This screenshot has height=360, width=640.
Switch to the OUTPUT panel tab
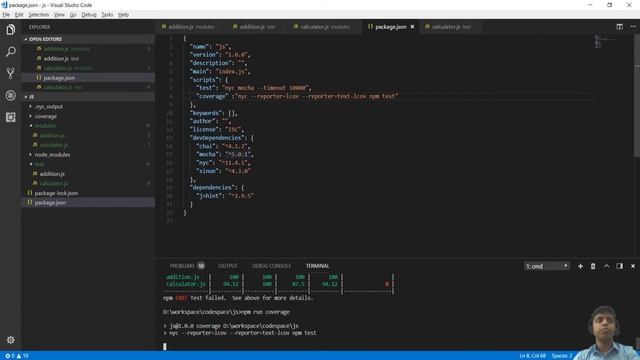coord(228,266)
